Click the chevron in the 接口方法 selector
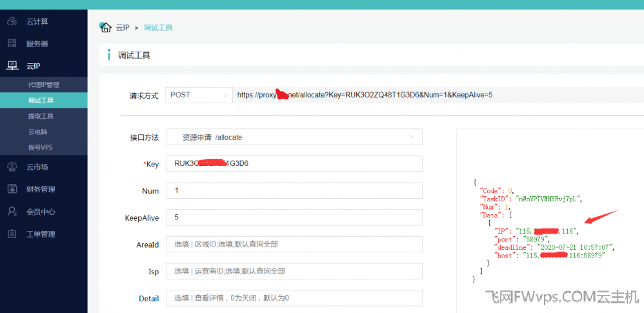The height and width of the screenshot is (313, 644). coord(412,137)
